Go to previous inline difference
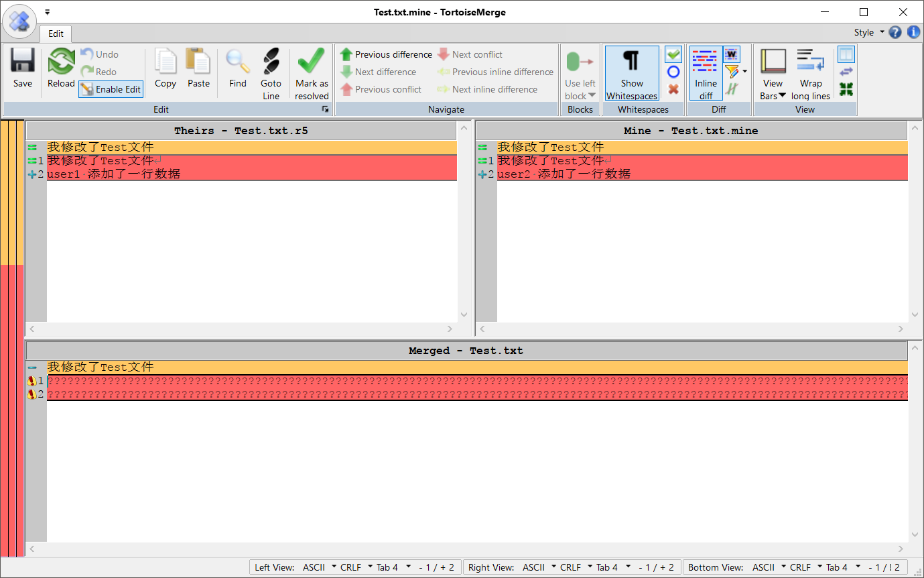The image size is (924, 578). tap(495, 72)
